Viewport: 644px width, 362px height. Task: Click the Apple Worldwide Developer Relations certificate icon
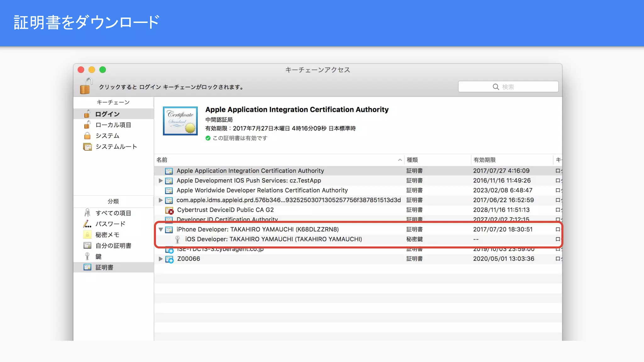[x=169, y=190]
